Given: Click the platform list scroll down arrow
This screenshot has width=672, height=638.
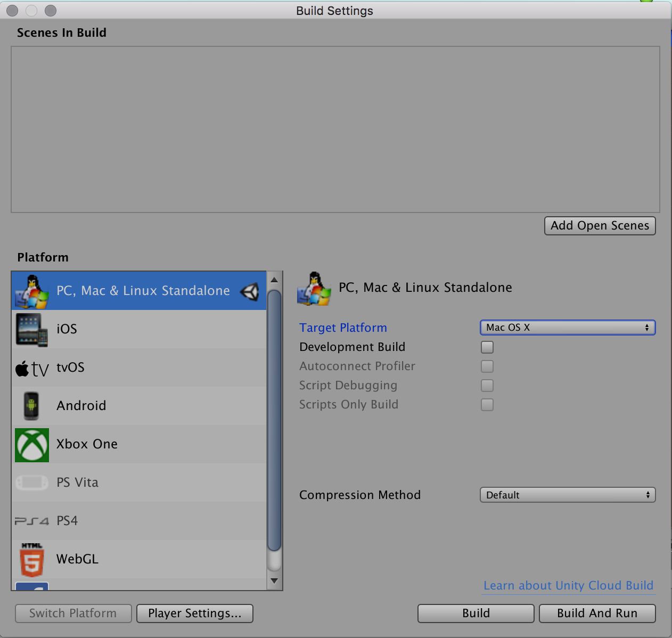Looking at the screenshot, I should pyautogui.click(x=274, y=580).
